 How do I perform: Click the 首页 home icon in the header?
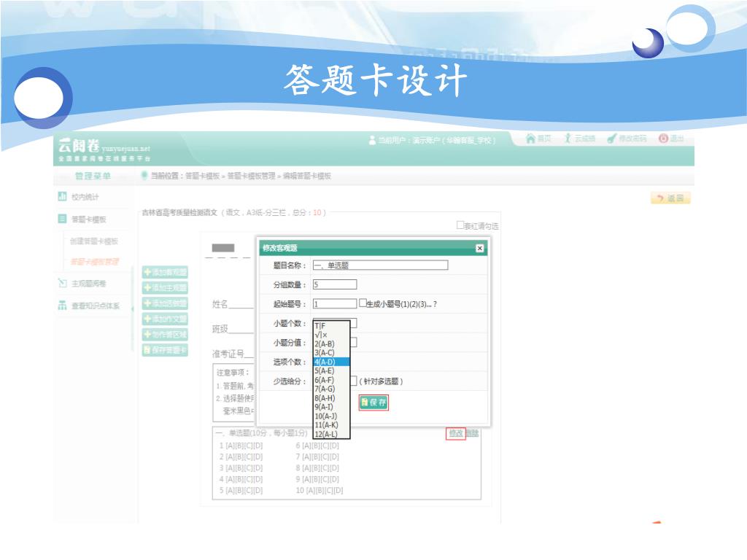[530, 139]
